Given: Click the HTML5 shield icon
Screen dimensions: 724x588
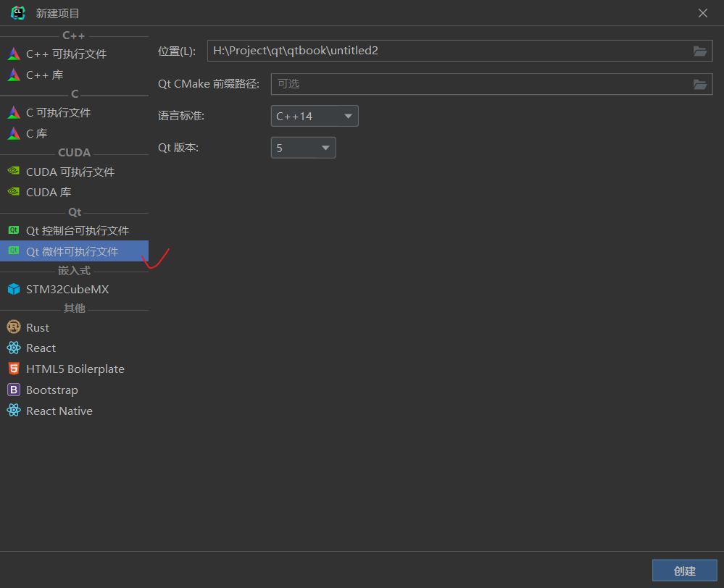Looking at the screenshot, I should tap(14, 369).
